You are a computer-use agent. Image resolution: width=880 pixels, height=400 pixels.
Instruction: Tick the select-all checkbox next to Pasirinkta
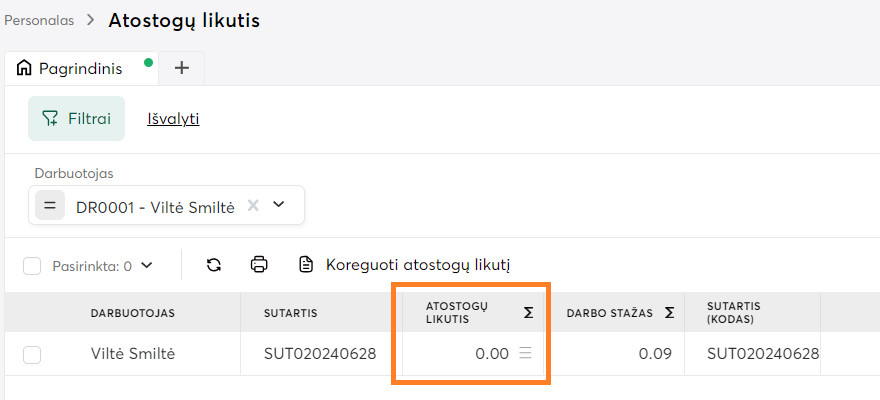[x=32, y=266]
